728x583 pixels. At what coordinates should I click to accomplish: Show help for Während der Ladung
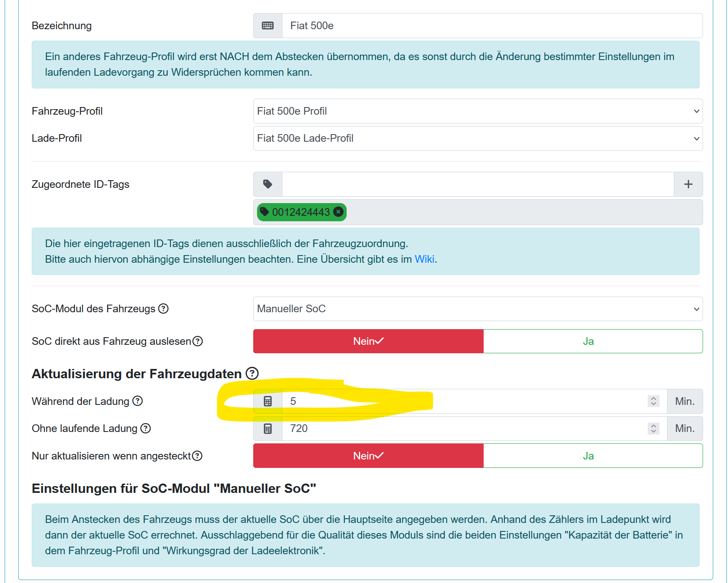[x=137, y=401]
